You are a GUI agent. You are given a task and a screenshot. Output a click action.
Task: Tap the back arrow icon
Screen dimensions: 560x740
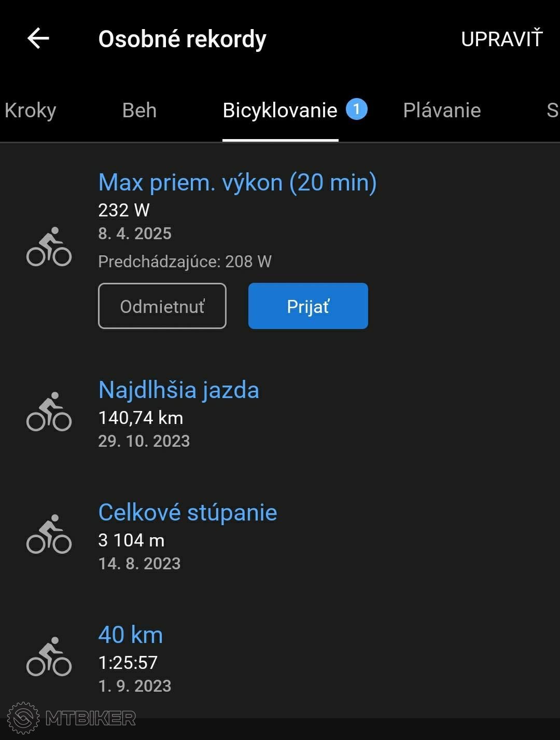coord(38,38)
